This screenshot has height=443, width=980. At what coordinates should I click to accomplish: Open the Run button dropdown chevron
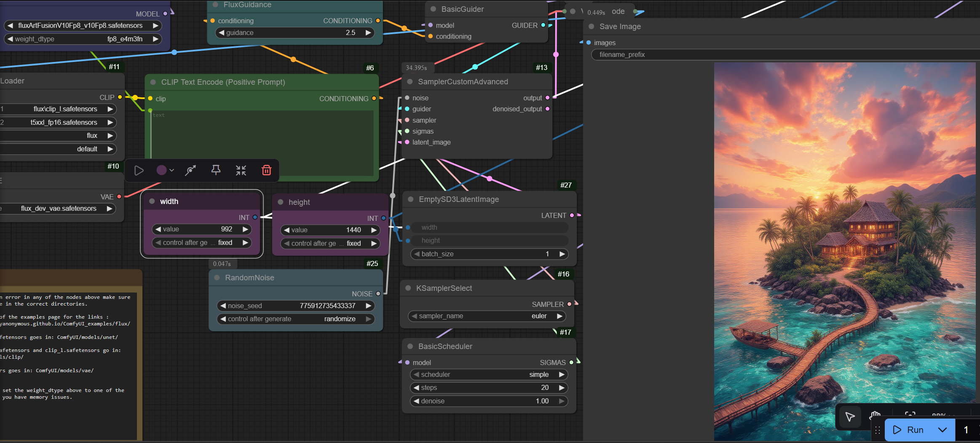[x=943, y=430]
